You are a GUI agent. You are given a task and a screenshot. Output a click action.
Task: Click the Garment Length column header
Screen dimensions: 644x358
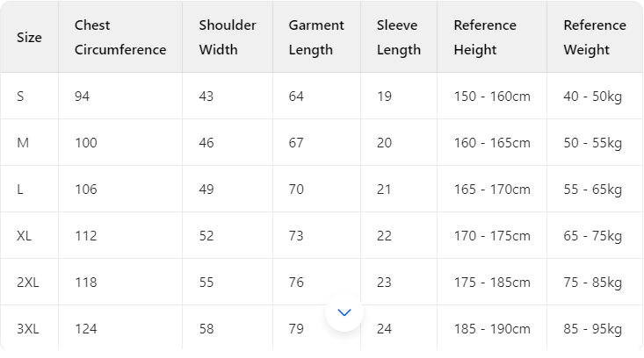(315, 38)
